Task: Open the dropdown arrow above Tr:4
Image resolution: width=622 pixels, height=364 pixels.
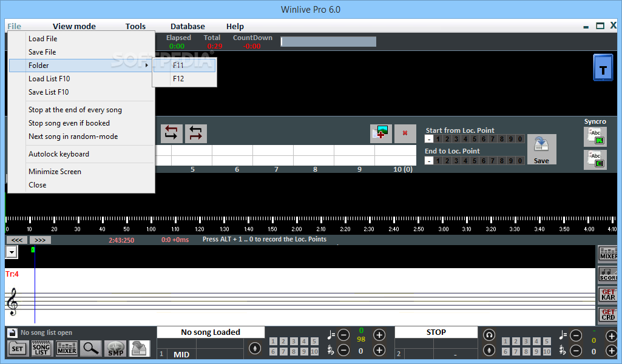Action: [12, 252]
